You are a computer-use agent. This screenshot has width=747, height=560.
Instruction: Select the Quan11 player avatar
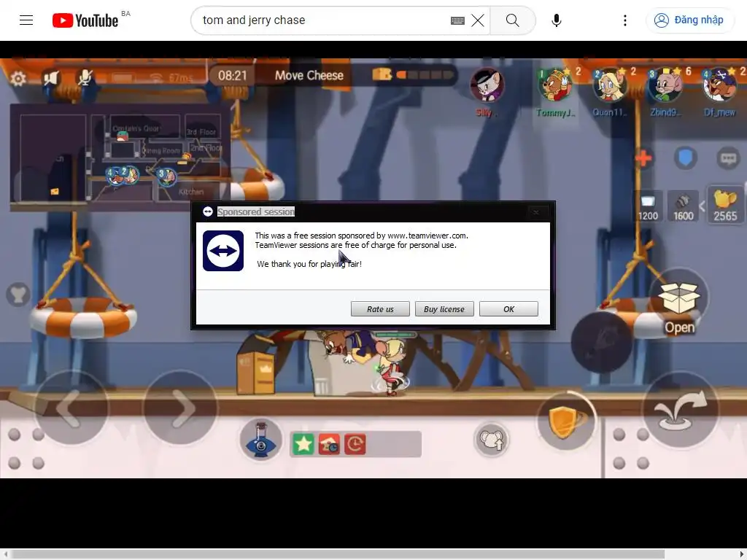pyautogui.click(x=610, y=86)
